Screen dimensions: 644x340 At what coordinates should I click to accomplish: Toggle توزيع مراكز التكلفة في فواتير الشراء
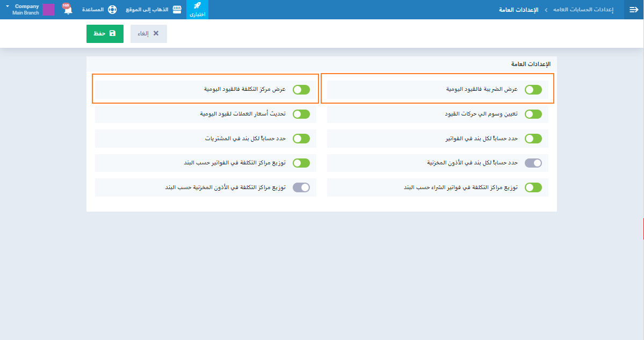pos(533,187)
